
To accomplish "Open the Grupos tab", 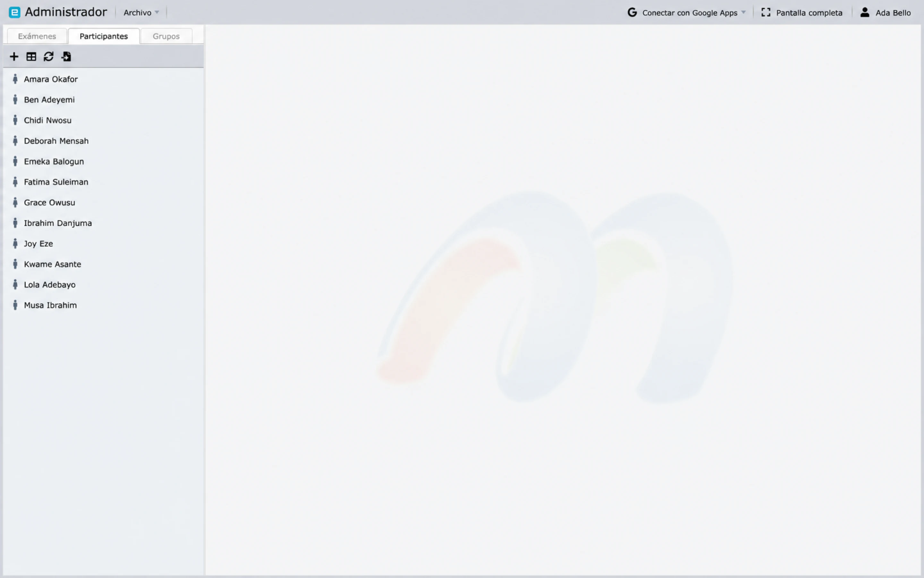I will pos(166,36).
